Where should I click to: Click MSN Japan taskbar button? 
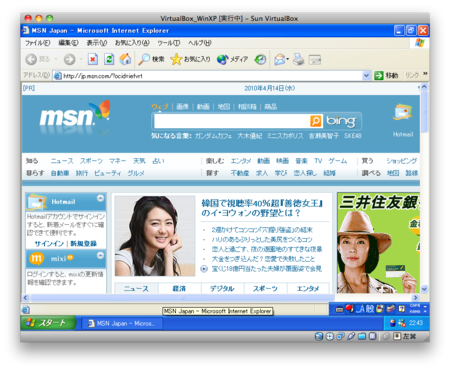tap(122, 323)
